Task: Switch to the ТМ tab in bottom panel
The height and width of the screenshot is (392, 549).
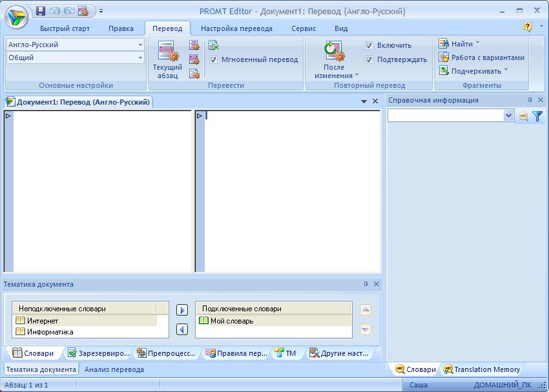Action: (285, 353)
